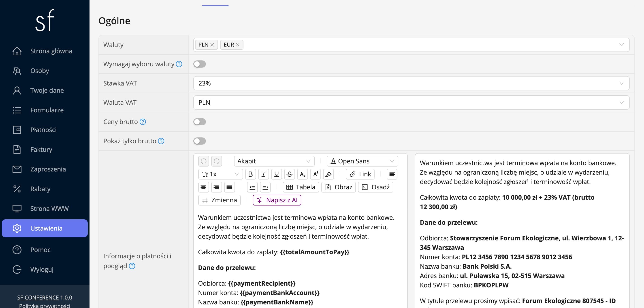The width and height of the screenshot is (644, 308).
Task: Increase the paragraph indent
Action: point(265,187)
